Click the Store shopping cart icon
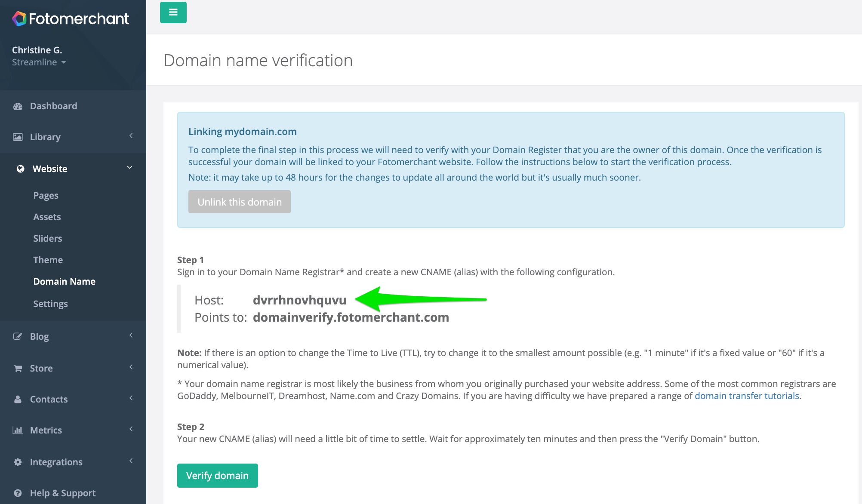Viewport: 862px width, 504px height. pyautogui.click(x=18, y=369)
